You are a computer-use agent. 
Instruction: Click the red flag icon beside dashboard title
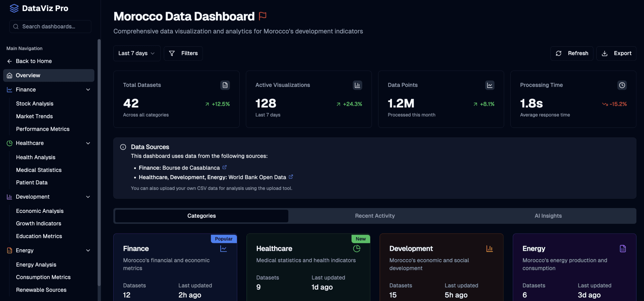pos(263,16)
